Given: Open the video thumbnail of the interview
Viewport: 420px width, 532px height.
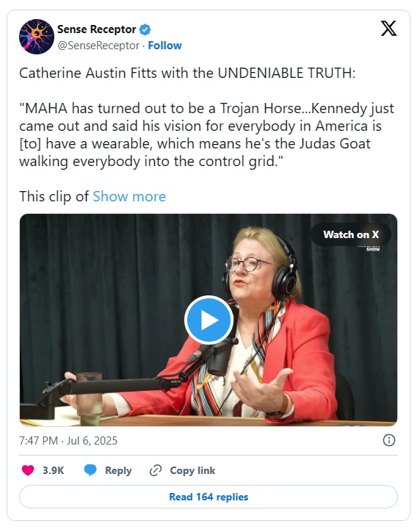Looking at the screenshot, I should [209, 320].
